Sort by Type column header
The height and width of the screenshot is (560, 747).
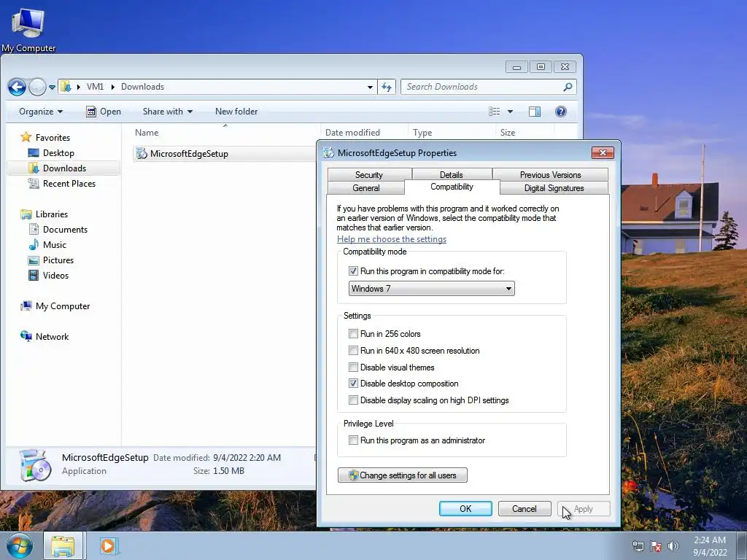tap(452, 133)
